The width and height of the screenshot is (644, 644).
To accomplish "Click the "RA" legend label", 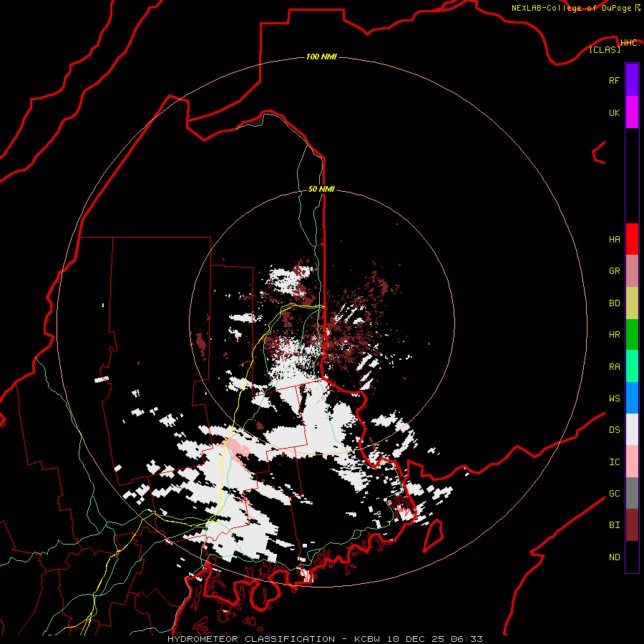I will pyautogui.click(x=614, y=367).
